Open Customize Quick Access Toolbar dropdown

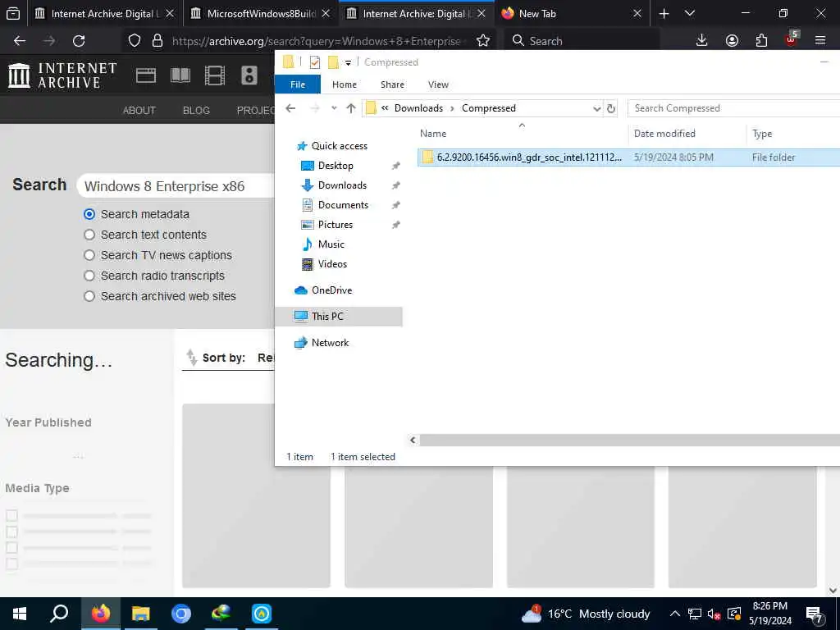(x=348, y=62)
